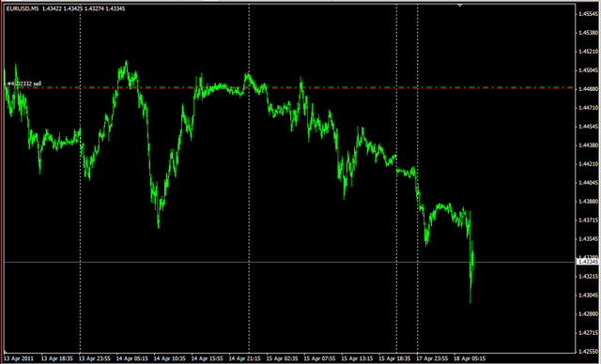This screenshot has height=364, width=601.
Task: Click the small arrow at bottom-left chart corner
Action: tap(6, 351)
